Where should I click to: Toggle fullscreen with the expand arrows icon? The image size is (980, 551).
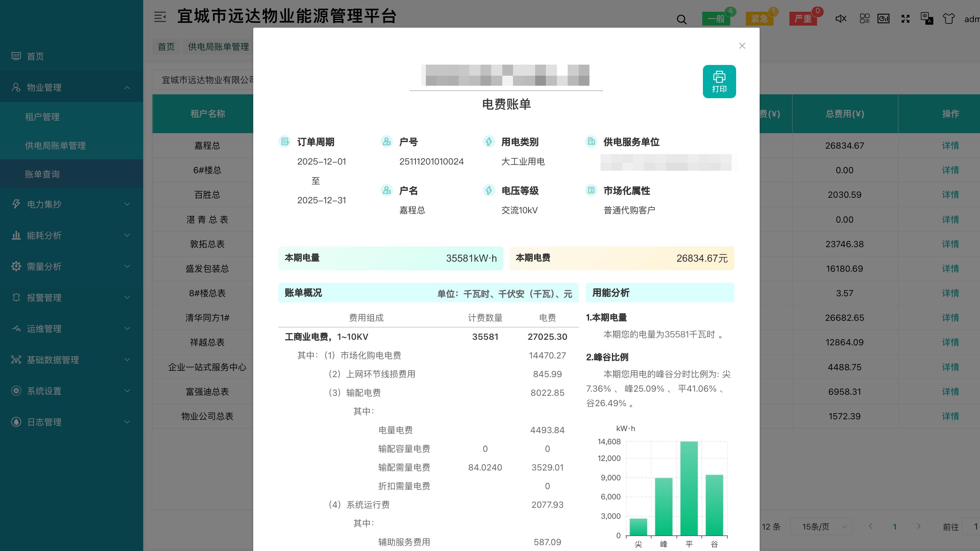905,18
